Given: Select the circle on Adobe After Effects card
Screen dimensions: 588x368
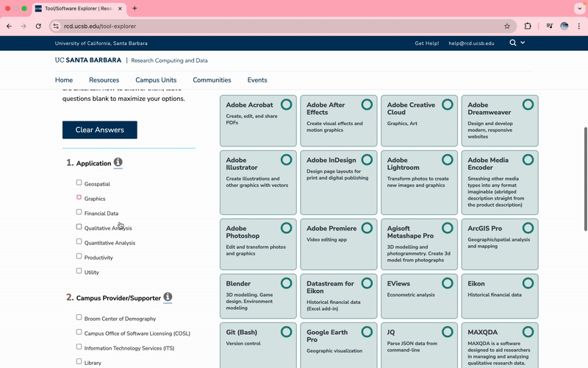Looking at the screenshot, I should (x=367, y=105).
